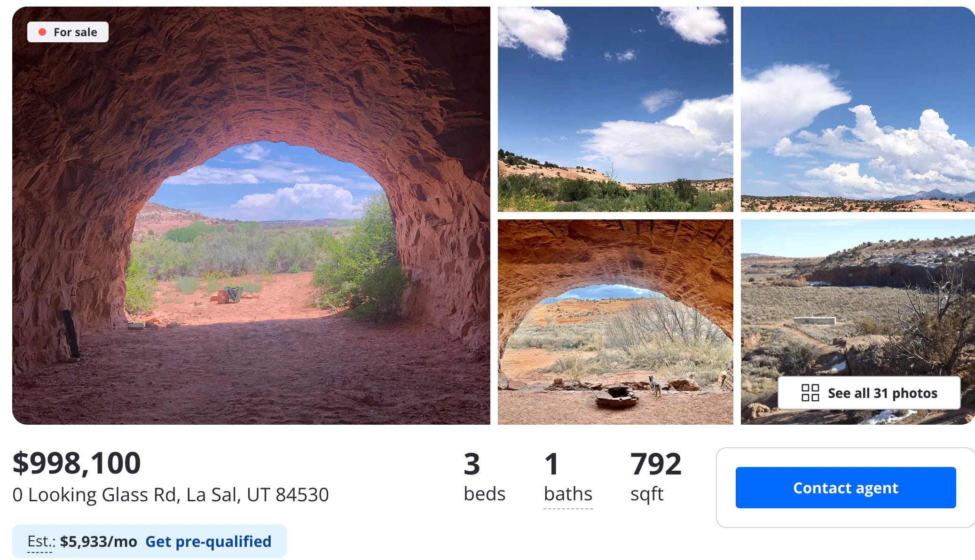
Task: Click the 0 Looking Glass Rd address
Action: coord(171,495)
